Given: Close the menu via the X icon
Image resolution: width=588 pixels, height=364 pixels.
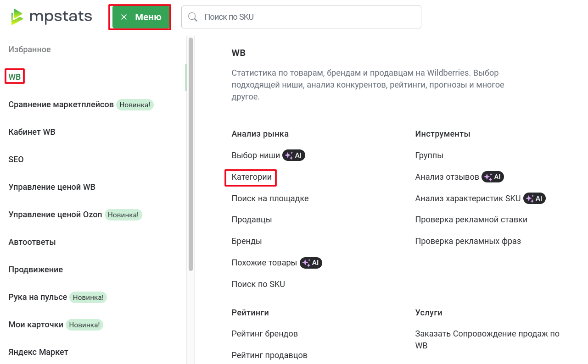Looking at the screenshot, I should 123,17.
